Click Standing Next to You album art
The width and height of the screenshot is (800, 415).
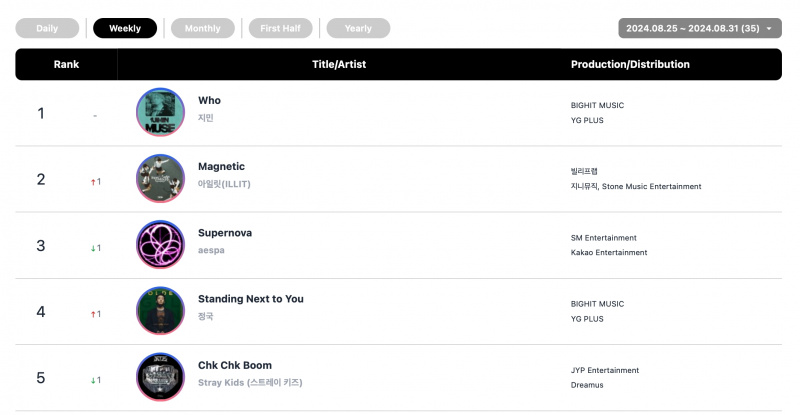(160, 311)
